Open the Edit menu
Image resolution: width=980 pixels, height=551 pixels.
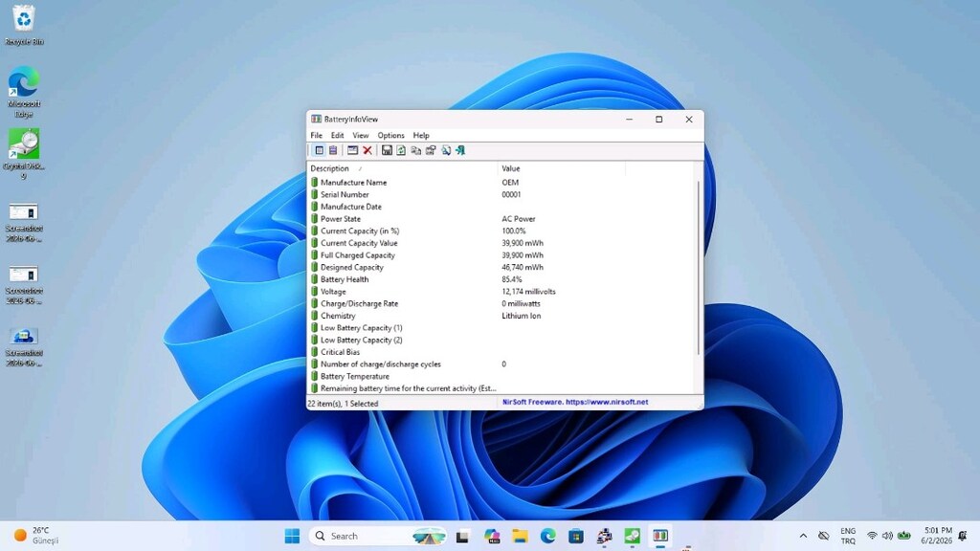[338, 136]
